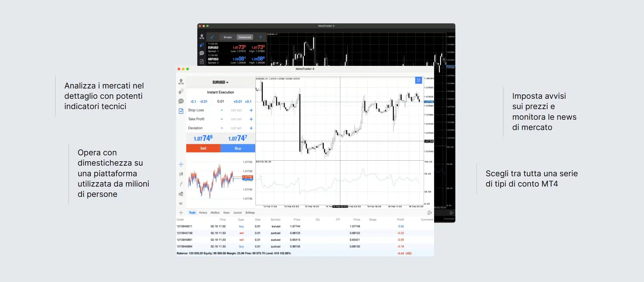Select the crosshair tool in front window
Viewport: 644px width, 282px height.
tap(181, 164)
